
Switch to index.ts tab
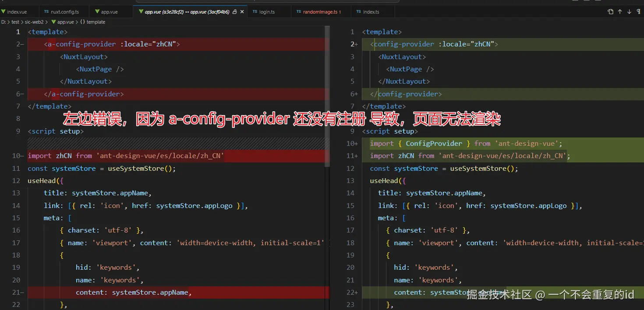pyautogui.click(x=371, y=12)
